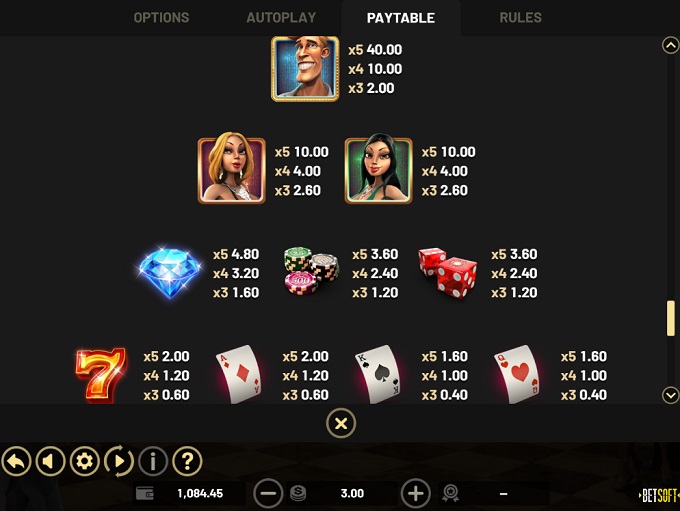The height and width of the screenshot is (511, 680).
Task: Close the paytable with the X button
Action: (x=341, y=423)
